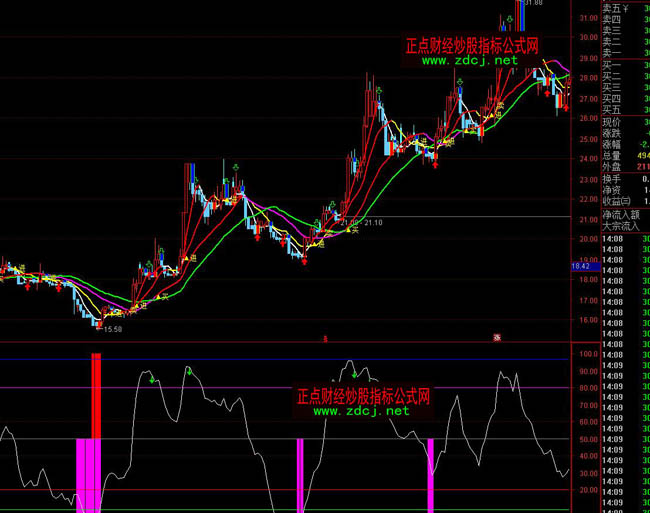Click the 买五 bid row
This screenshot has width=650, height=513.
[612, 109]
